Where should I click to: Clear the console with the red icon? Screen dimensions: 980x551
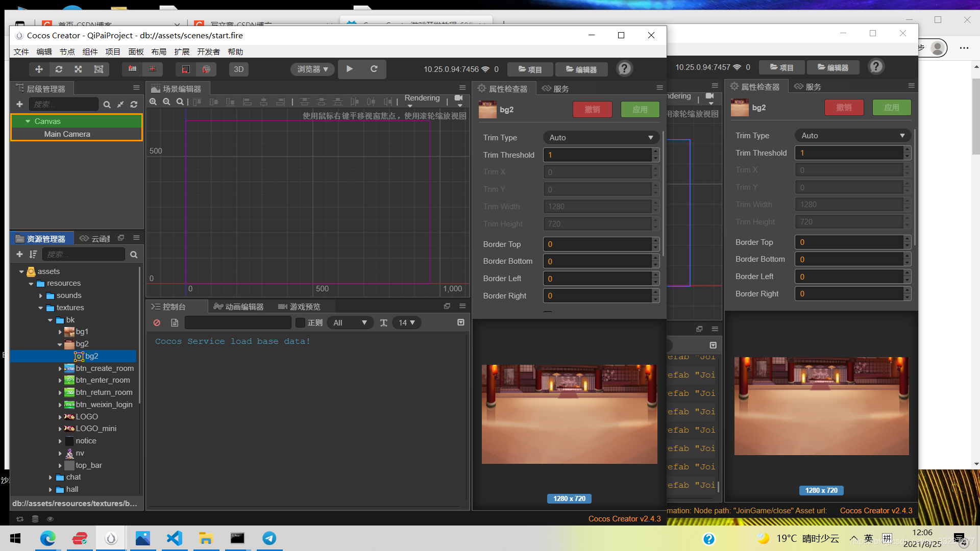(x=157, y=322)
